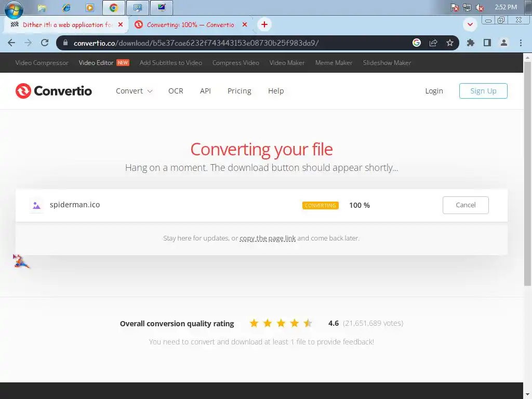Click the forward navigation arrow
This screenshot has height=399, width=532.
click(28, 43)
